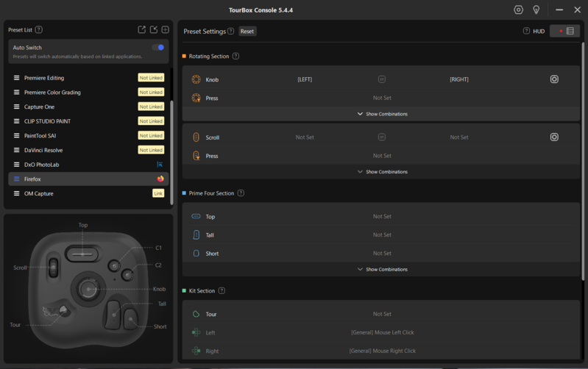The width and height of the screenshot is (588, 369).
Task: Open Knob rotation speed settings icon
Action: (554, 79)
